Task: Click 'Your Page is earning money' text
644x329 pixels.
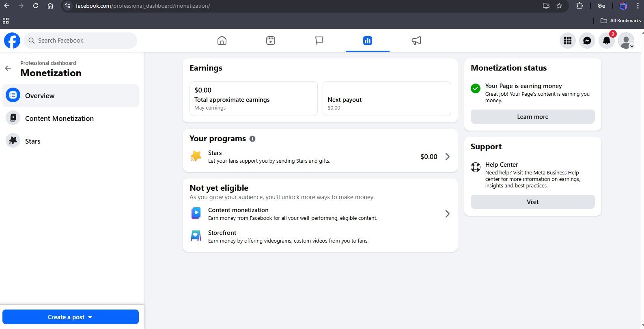Action: pyautogui.click(x=523, y=86)
